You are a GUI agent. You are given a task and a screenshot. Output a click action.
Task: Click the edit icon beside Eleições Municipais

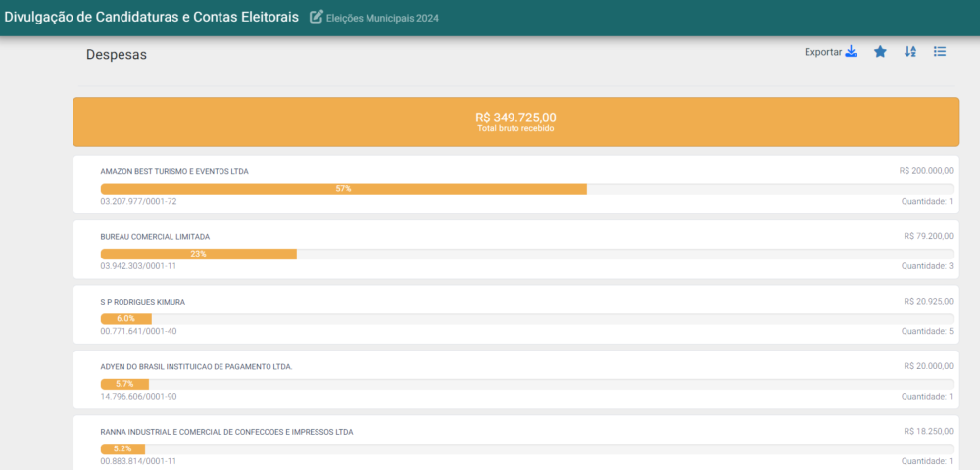coord(317,17)
